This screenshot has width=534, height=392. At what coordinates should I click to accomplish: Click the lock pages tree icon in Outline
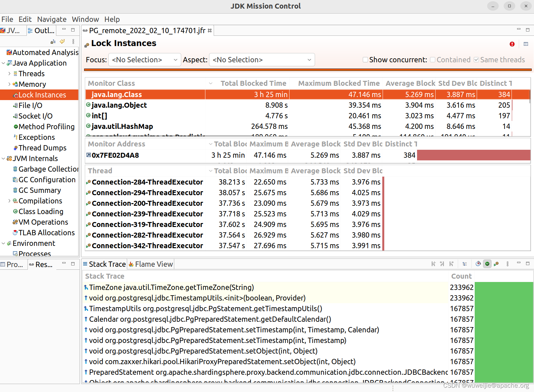pos(53,42)
